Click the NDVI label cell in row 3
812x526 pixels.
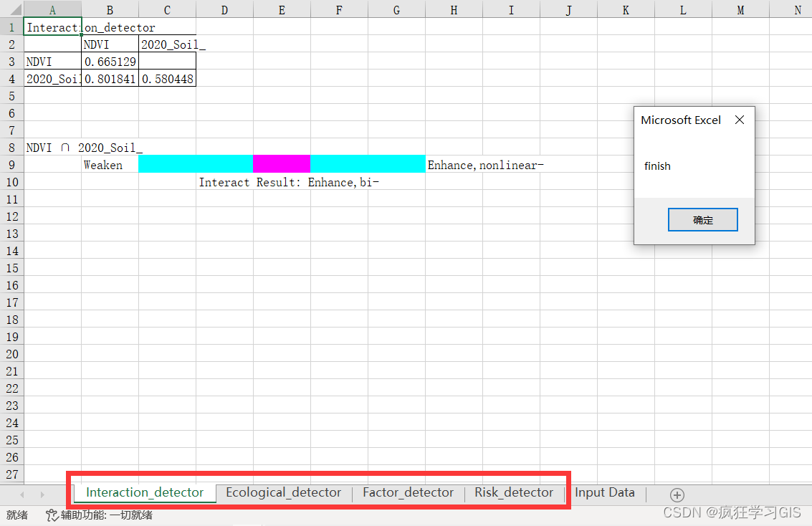(x=52, y=62)
